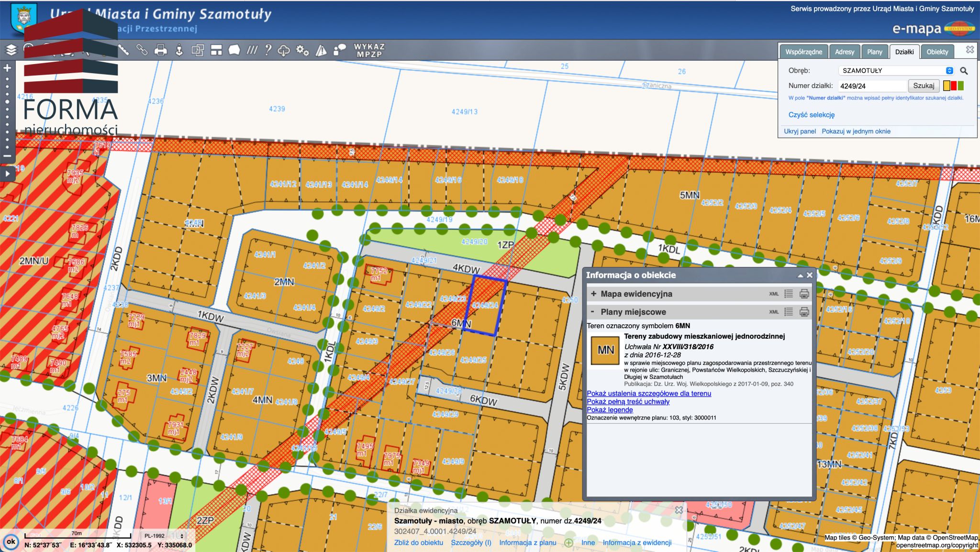The width and height of the screenshot is (980, 552).
Task: Open the question mark help icon
Action: tap(268, 50)
